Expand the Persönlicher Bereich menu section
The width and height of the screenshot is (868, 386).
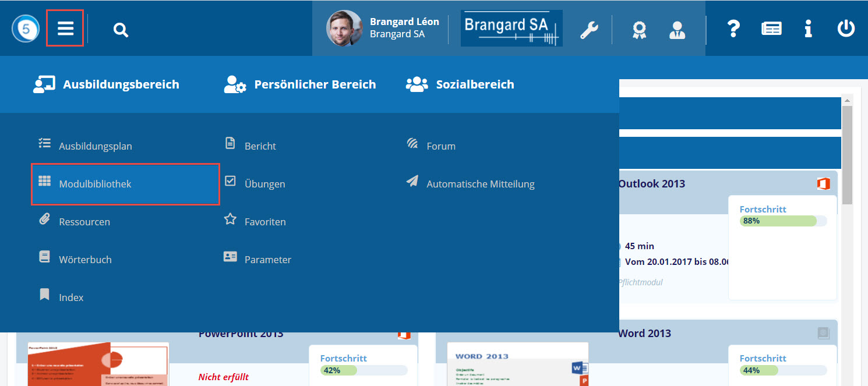300,84
